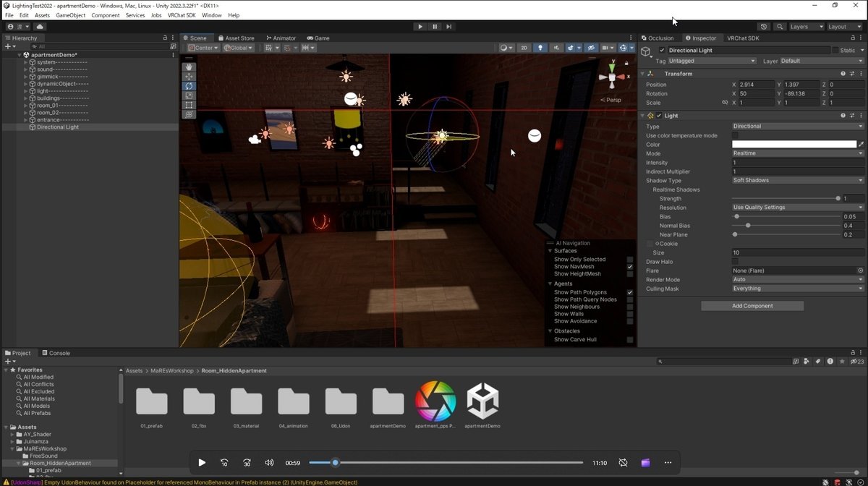Lock the Inspector panel
The height and width of the screenshot is (486, 868).
tap(852, 38)
